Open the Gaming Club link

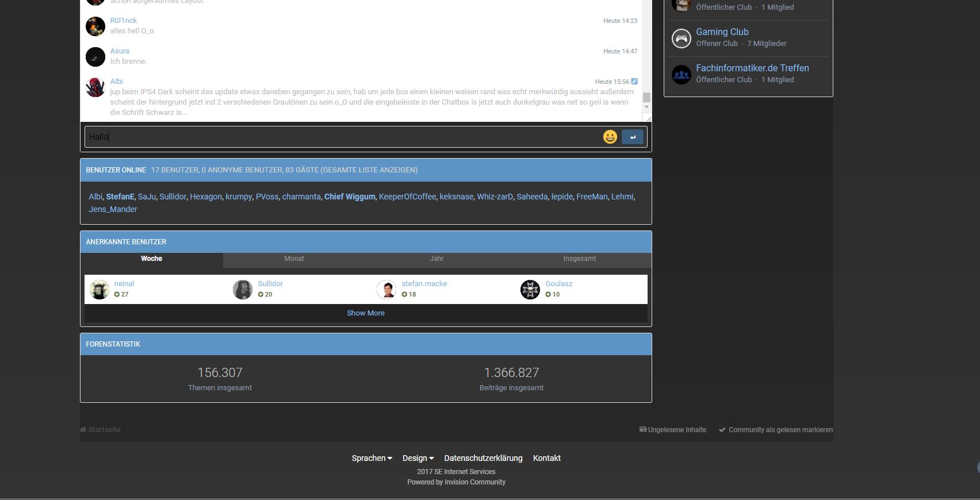pos(722,32)
